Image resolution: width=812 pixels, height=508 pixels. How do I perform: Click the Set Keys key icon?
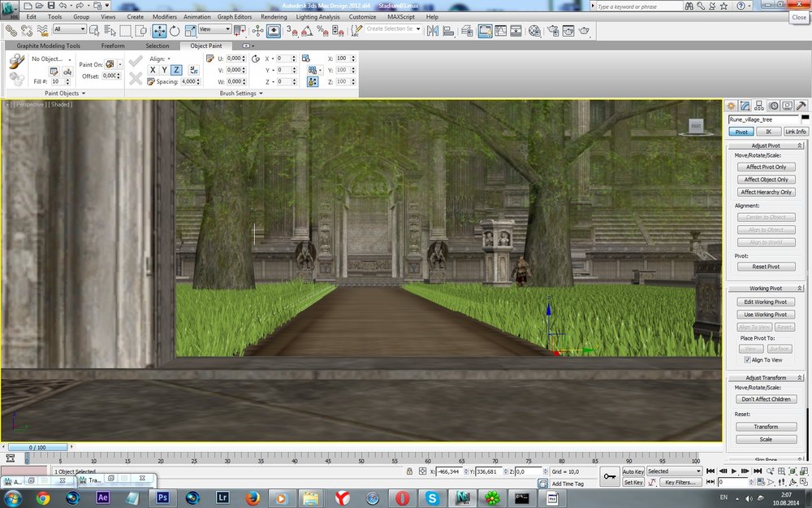tap(610, 475)
